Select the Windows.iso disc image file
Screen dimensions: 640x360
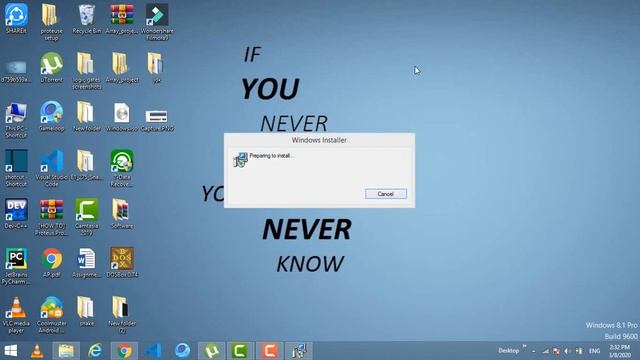coord(122,116)
